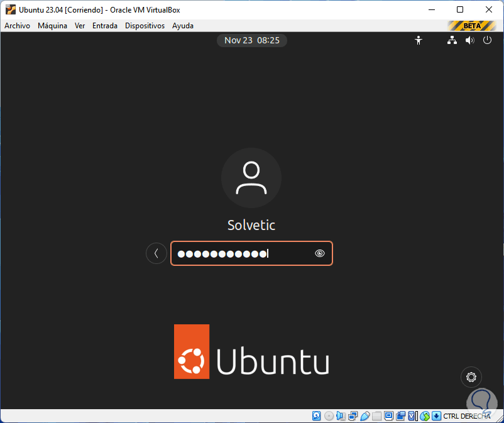Click the CTRL DERECHA host key label
The height and width of the screenshot is (423, 504).
(467, 416)
